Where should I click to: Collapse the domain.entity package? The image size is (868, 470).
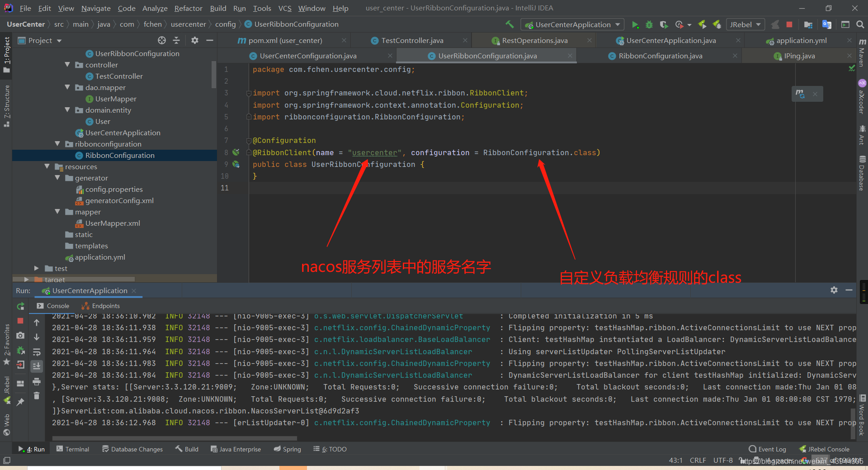click(67, 110)
